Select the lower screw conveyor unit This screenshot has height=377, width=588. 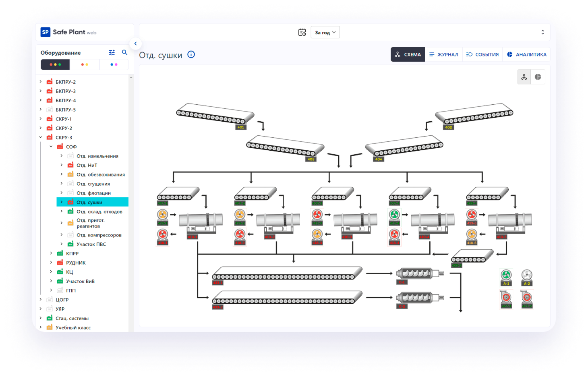420,299
